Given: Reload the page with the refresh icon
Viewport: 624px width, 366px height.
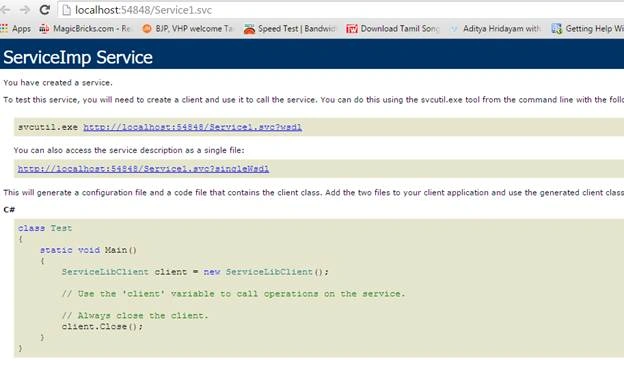Looking at the screenshot, I should 45,10.
